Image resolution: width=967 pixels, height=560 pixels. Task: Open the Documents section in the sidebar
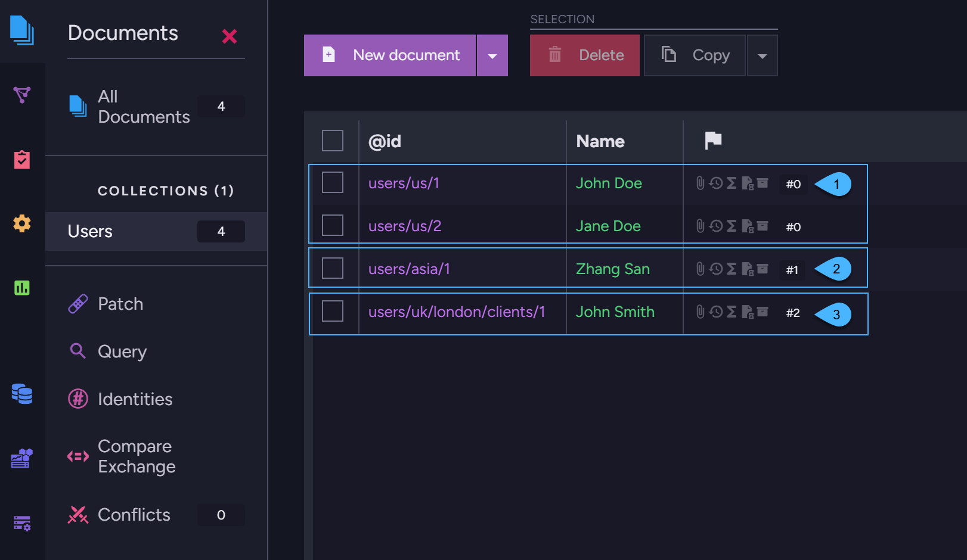tap(22, 30)
